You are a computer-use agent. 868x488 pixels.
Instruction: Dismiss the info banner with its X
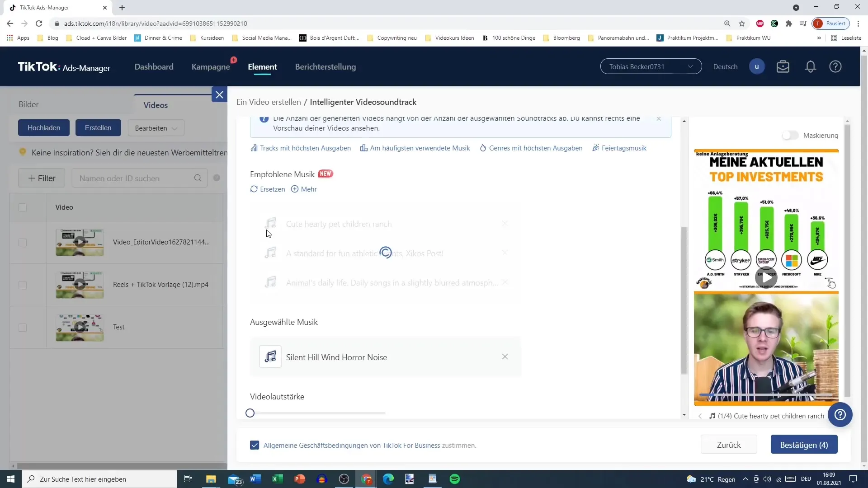(x=659, y=119)
